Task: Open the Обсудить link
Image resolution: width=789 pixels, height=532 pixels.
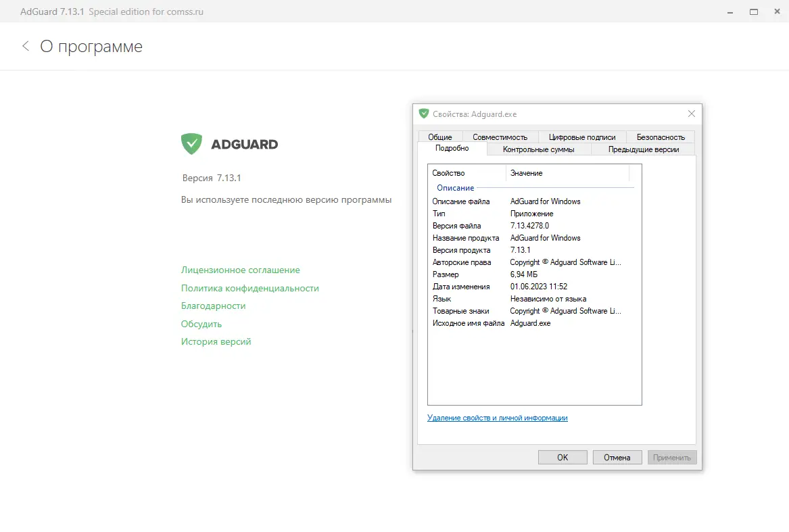Action: click(x=201, y=324)
